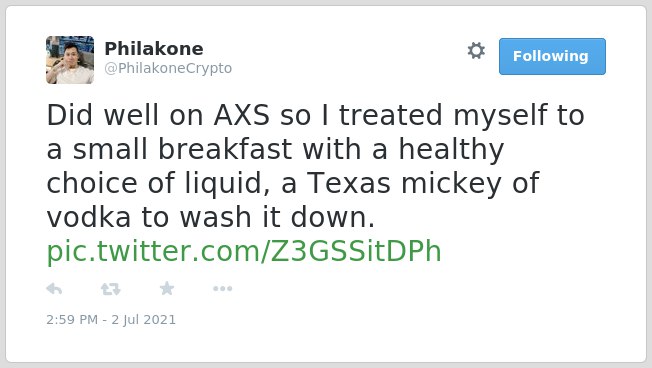
Task: Open the @PhilakoneCrypto handle
Action: (x=168, y=68)
